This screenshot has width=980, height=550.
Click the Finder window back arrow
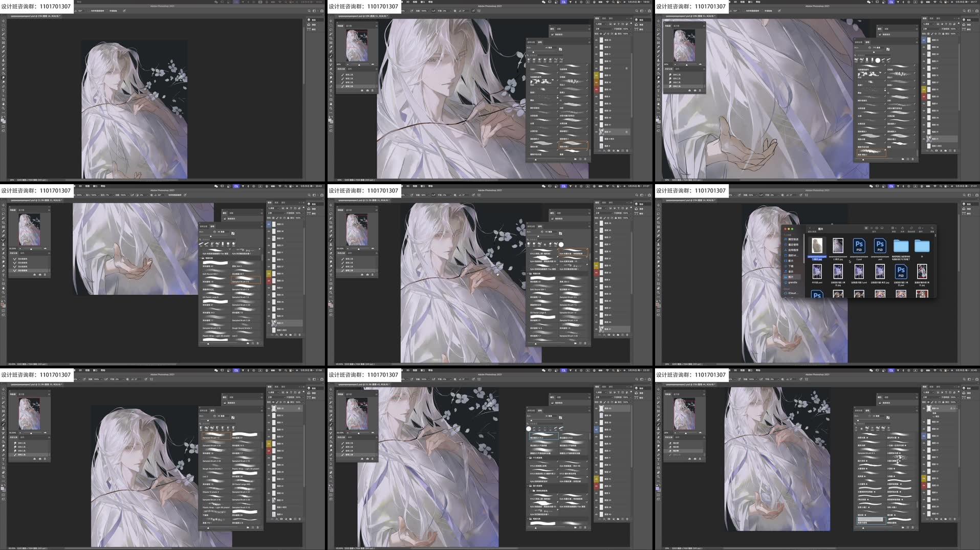(x=810, y=228)
